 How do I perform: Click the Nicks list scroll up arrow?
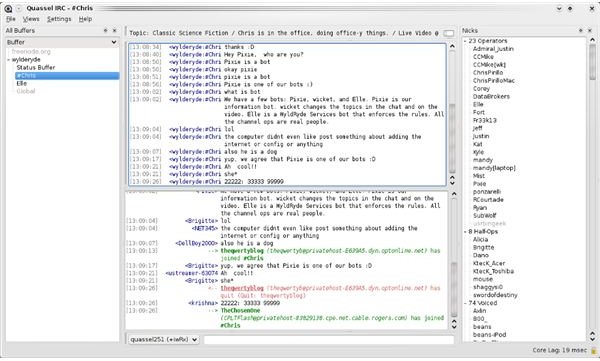(x=592, y=40)
